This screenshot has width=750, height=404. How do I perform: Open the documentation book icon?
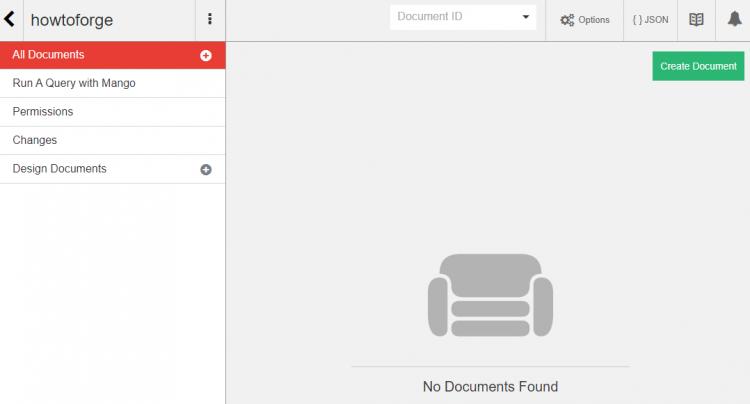[x=696, y=19]
